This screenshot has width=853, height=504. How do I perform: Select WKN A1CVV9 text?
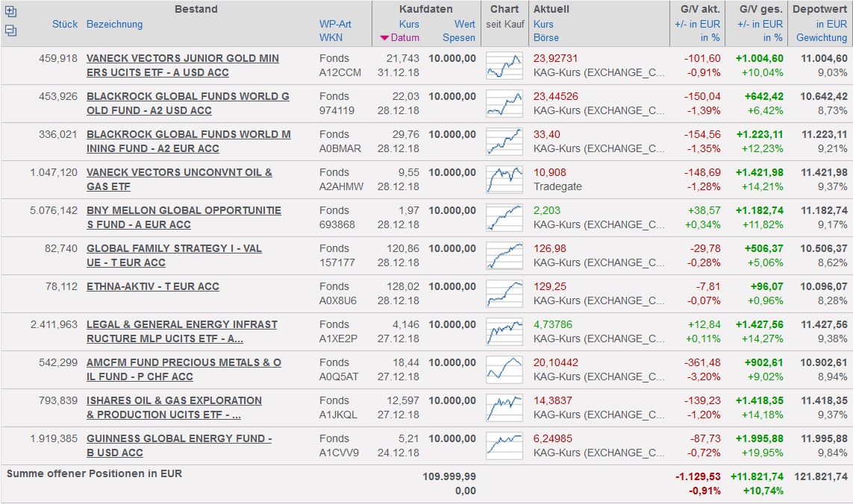coord(339,453)
